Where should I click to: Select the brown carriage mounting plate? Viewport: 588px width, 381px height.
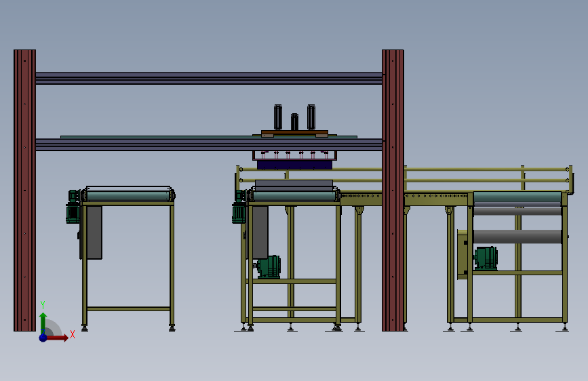(x=295, y=134)
